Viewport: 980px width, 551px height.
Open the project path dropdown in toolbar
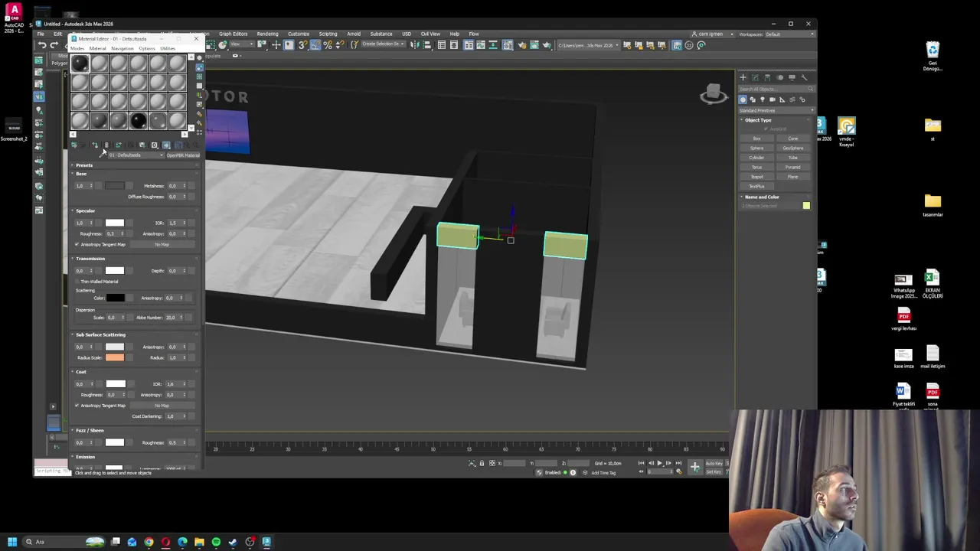[x=587, y=45]
